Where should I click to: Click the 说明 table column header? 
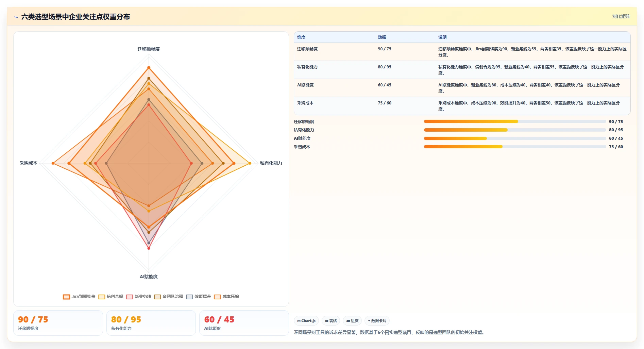click(442, 37)
